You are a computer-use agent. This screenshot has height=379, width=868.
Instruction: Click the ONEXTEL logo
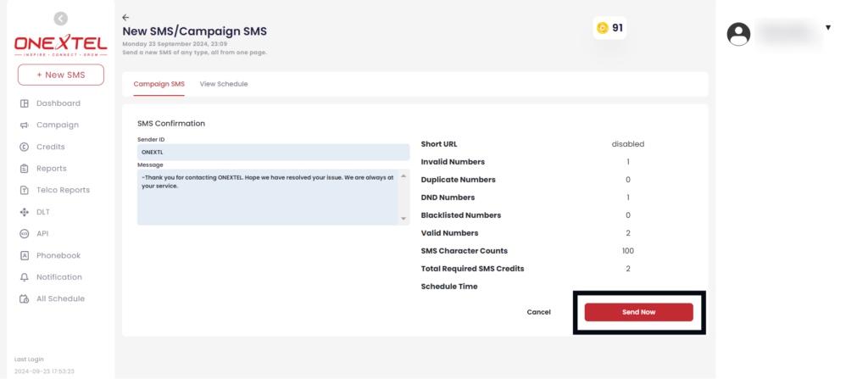coord(60,46)
